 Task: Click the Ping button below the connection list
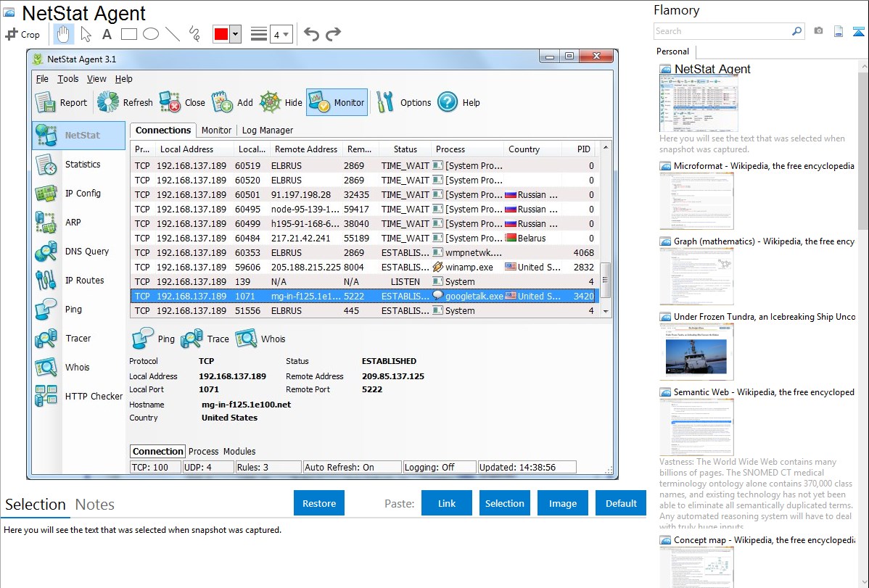tap(153, 339)
